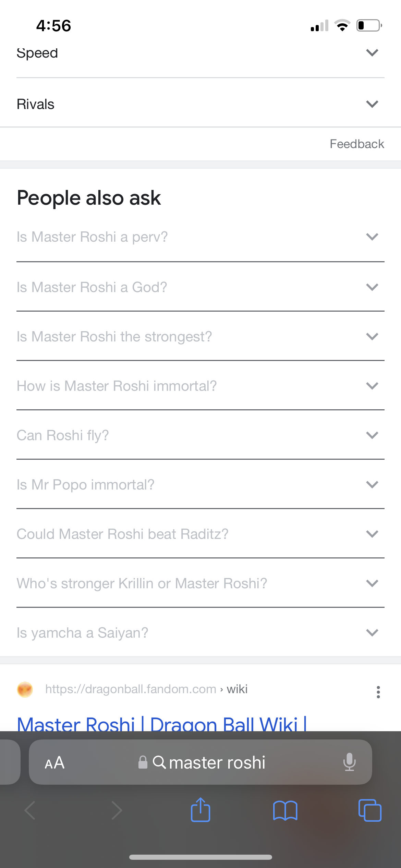Expand "Can Roshi fly?" question

(200, 435)
